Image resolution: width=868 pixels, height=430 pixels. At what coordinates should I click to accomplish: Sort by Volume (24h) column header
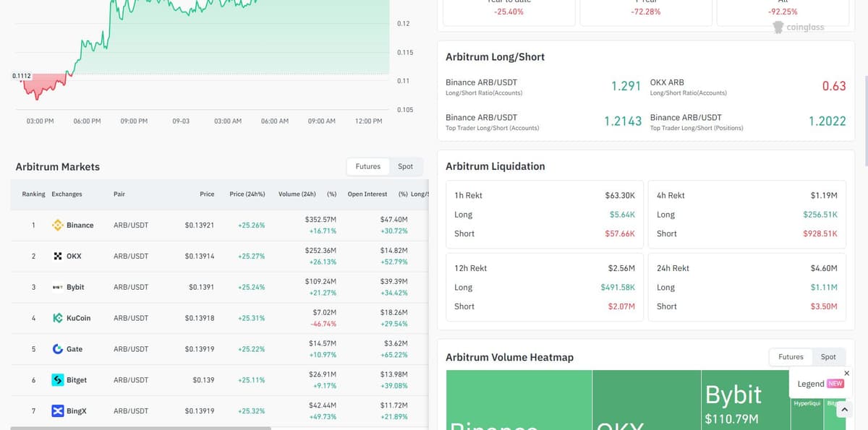tap(297, 194)
